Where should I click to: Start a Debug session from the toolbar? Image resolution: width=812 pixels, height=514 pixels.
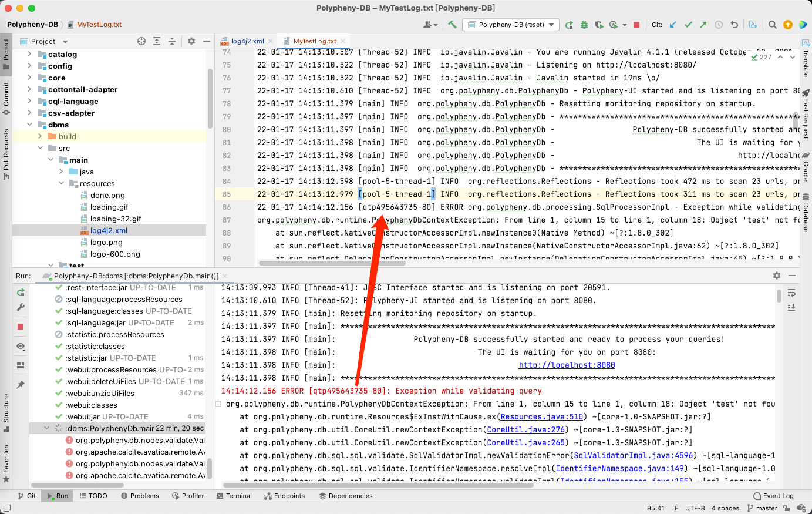click(584, 25)
